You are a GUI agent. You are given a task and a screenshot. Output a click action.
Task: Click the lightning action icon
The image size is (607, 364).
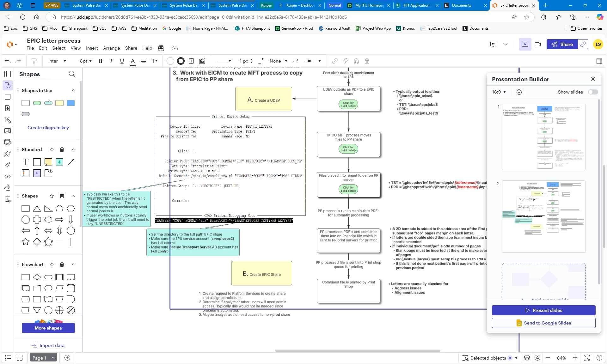coord(345,61)
